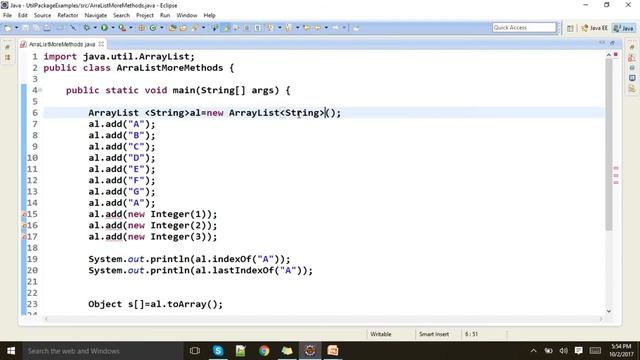Viewport: 640px width, 360px height.
Task: Open the Run menu
Action: pos(165,15)
